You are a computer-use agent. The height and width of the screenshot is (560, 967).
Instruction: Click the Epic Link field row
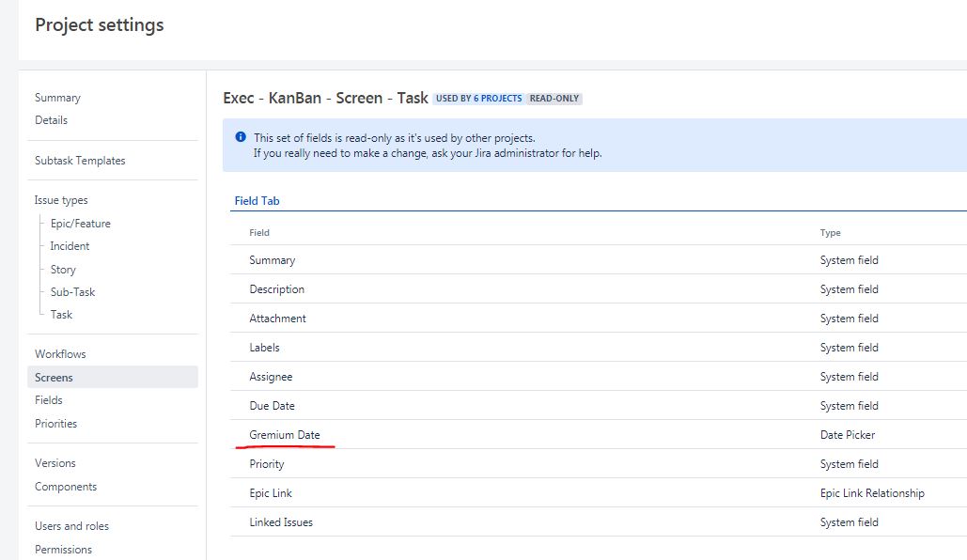[599, 493]
